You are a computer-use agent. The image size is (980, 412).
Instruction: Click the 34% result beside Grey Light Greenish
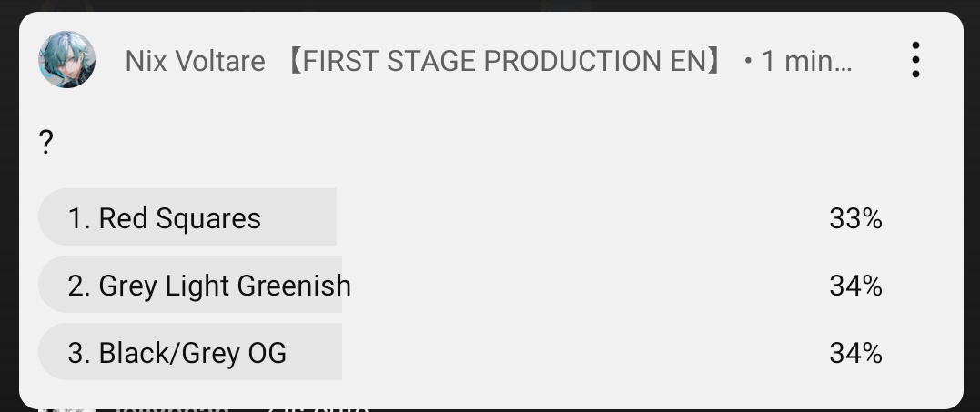855,286
